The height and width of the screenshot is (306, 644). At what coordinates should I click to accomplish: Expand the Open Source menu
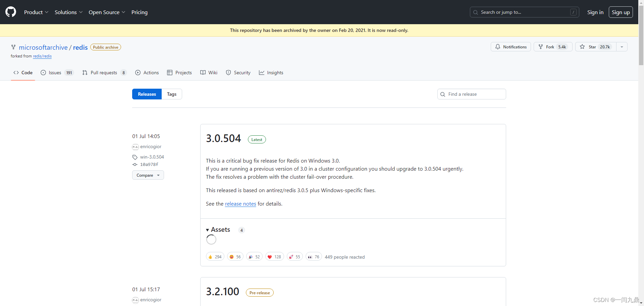pyautogui.click(x=107, y=12)
